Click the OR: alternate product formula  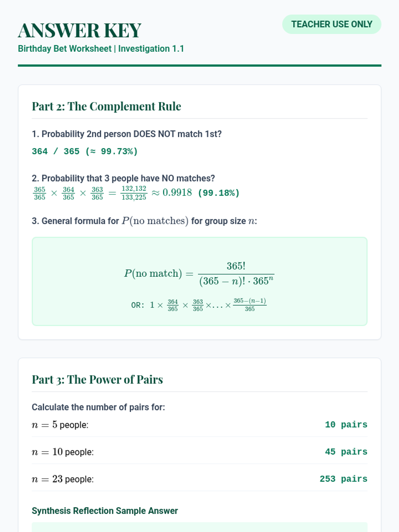pyautogui.click(x=199, y=305)
